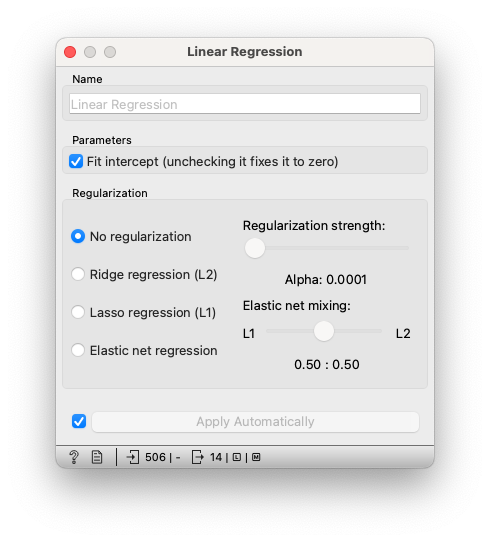Click the L1 label beside the slider

pyautogui.click(x=249, y=334)
